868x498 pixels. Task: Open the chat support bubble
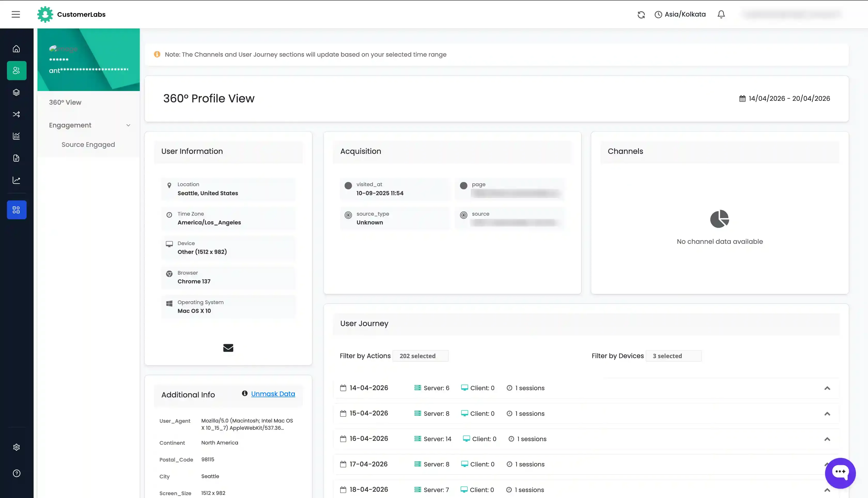point(840,473)
